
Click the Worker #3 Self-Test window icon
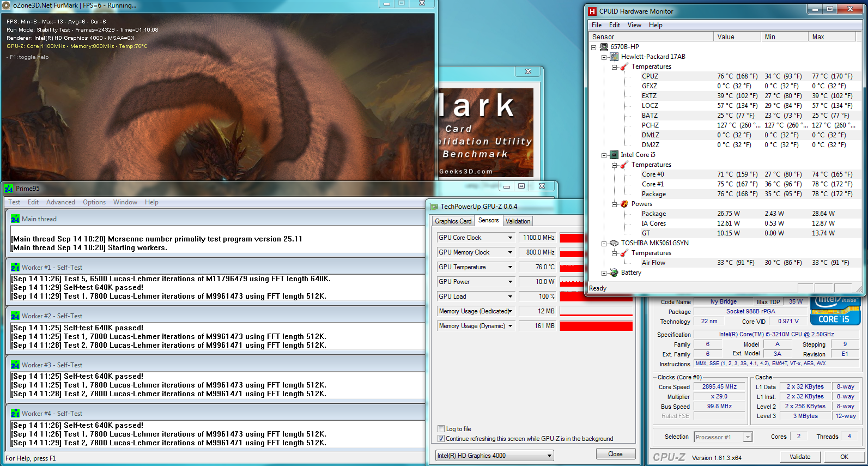15,365
